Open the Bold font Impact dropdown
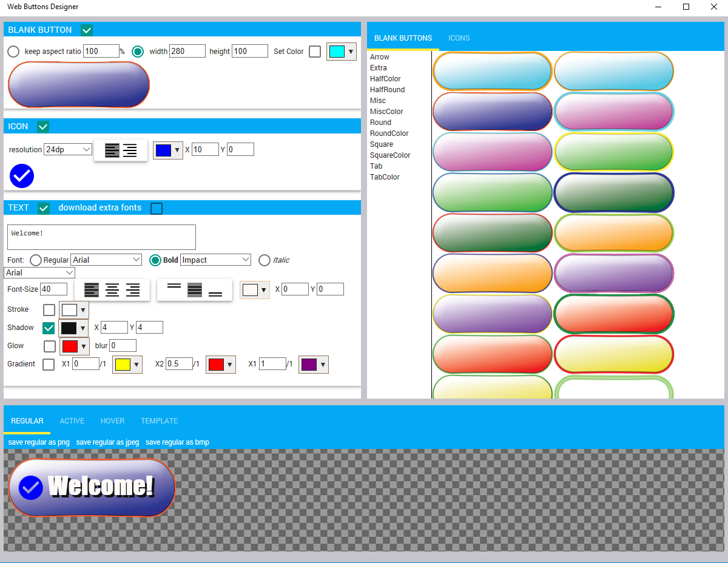The image size is (728, 563). click(215, 260)
